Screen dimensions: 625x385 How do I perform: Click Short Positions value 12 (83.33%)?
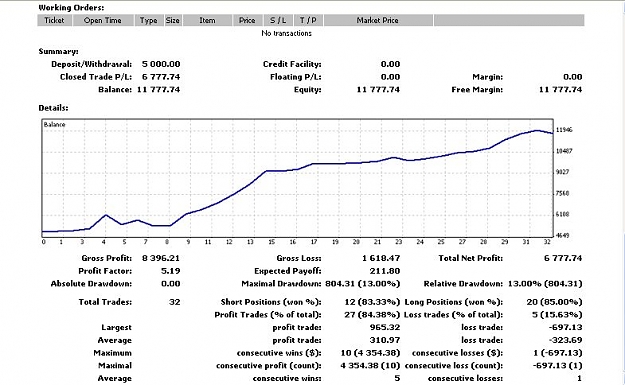pyautogui.click(x=372, y=302)
